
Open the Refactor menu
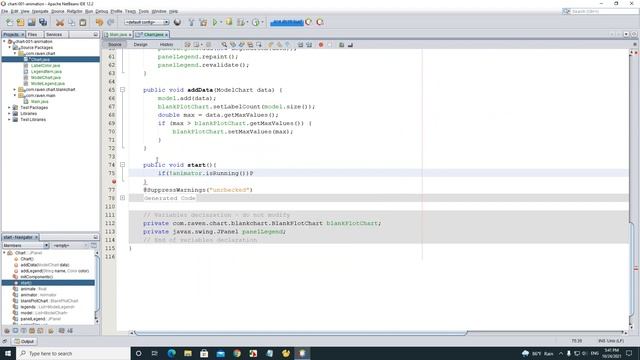74,11
